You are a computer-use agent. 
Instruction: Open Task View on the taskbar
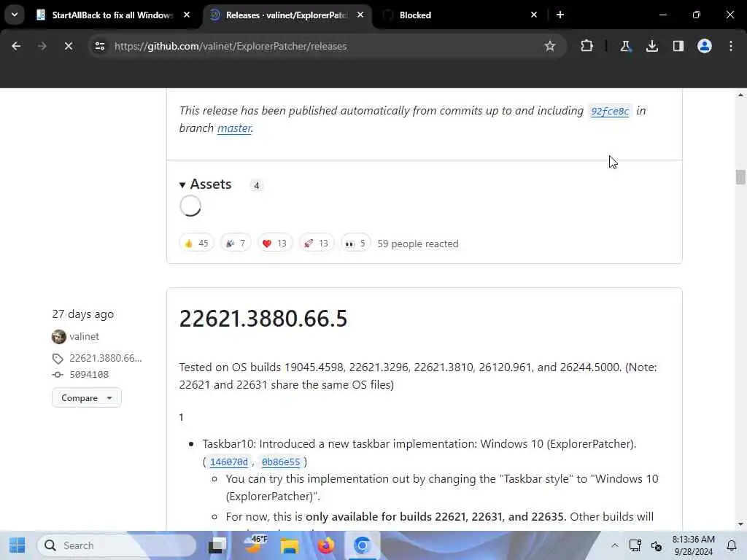pos(217,545)
